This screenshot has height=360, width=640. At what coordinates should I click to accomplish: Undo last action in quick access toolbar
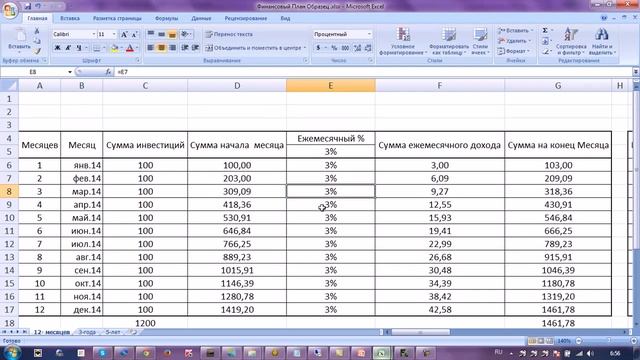click(38, 7)
